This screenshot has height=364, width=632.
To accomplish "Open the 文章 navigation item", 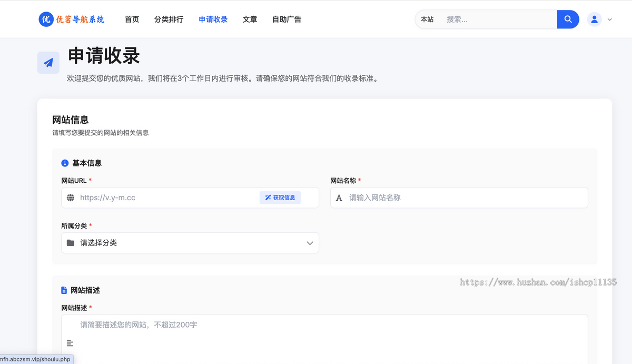I will [x=250, y=19].
